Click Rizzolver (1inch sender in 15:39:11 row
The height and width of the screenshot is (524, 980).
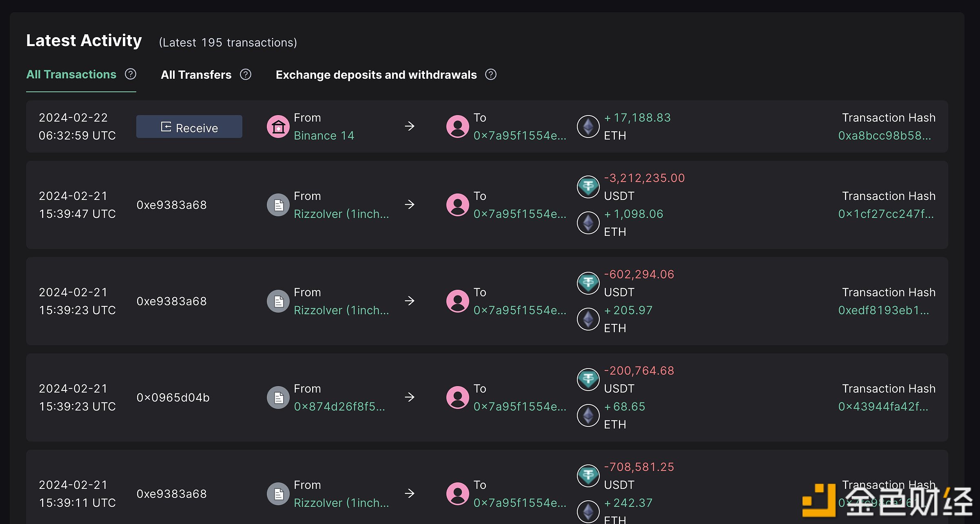tap(341, 503)
